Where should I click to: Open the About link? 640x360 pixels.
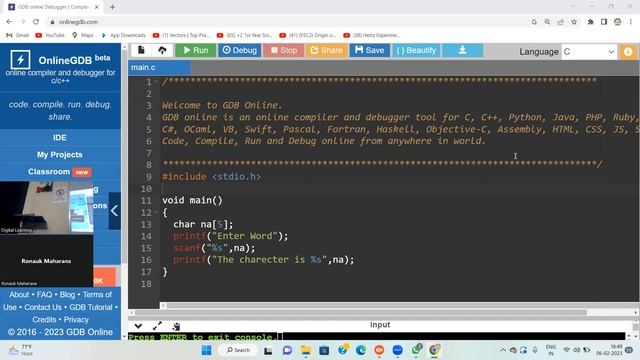[19, 295]
